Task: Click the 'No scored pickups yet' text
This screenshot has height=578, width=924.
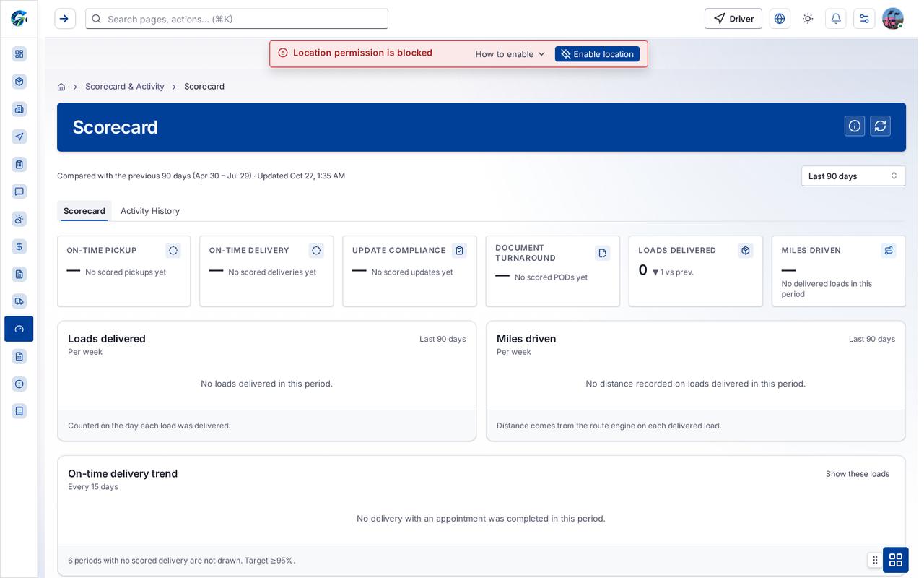Action: pyautogui.click(x=126, y=272)
